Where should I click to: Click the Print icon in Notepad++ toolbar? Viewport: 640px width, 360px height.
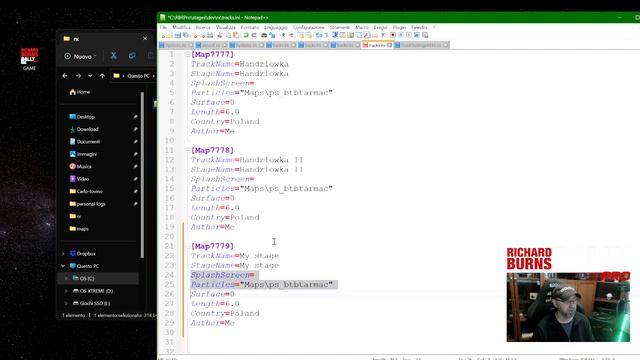click(210, 36)
